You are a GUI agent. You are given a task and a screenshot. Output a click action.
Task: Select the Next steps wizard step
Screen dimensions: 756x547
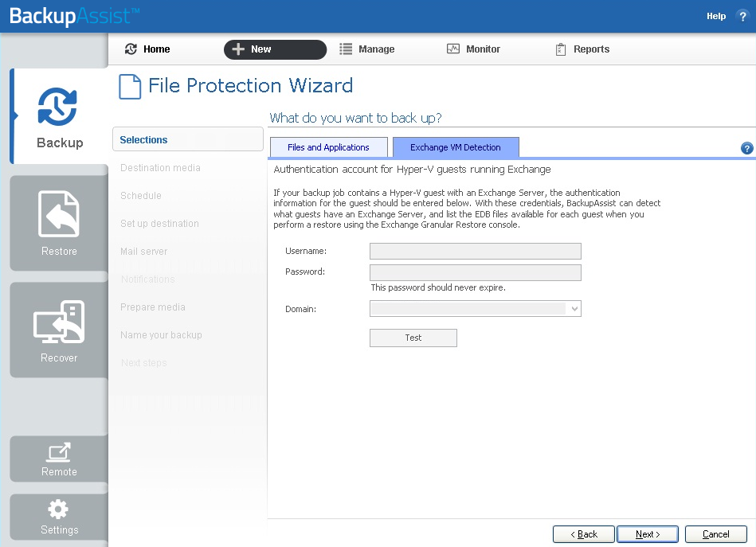(x=143, y=363)
